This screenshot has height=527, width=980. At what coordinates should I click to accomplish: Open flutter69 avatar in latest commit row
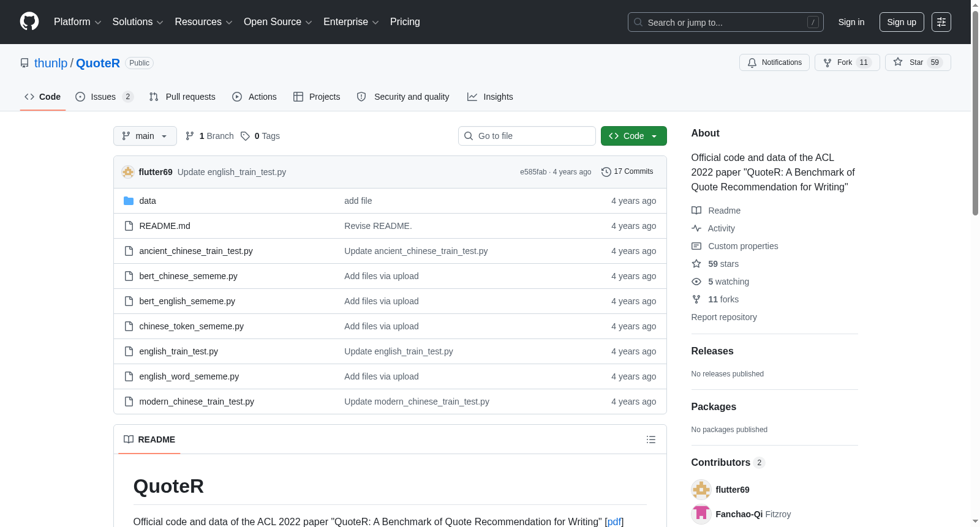[x=128, y=172]
